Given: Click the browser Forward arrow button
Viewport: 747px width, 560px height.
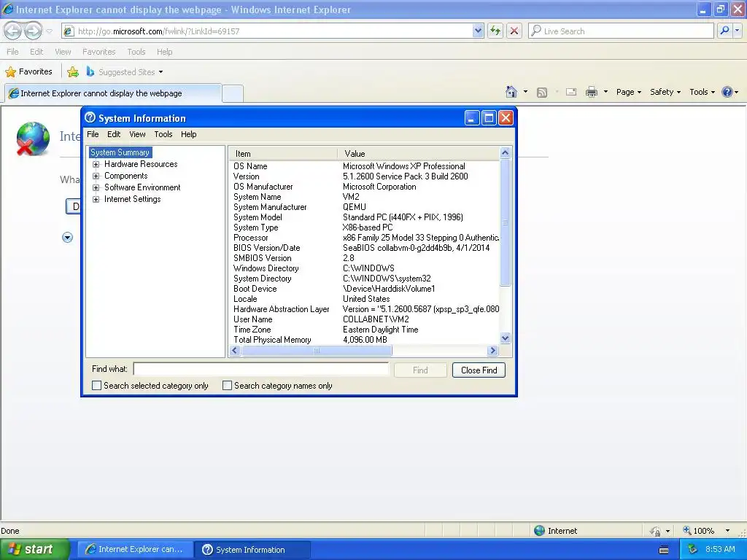Looking at the screenshot, I should coord(32,31).
